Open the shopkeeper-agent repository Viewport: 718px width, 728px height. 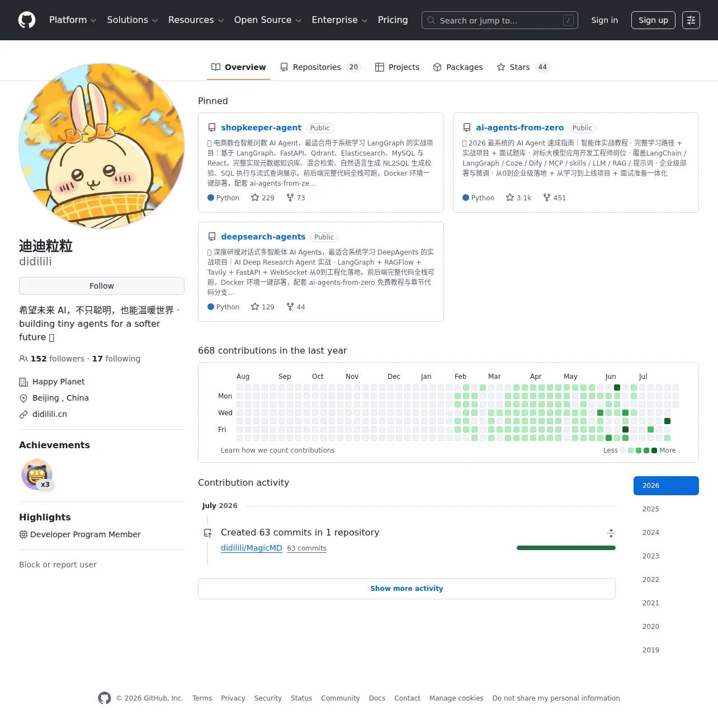[x=261, y=128]
